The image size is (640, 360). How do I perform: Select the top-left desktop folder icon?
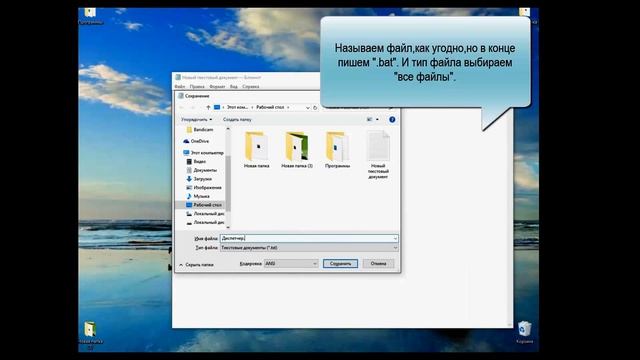pyautogui.click(x=91, y=16)
